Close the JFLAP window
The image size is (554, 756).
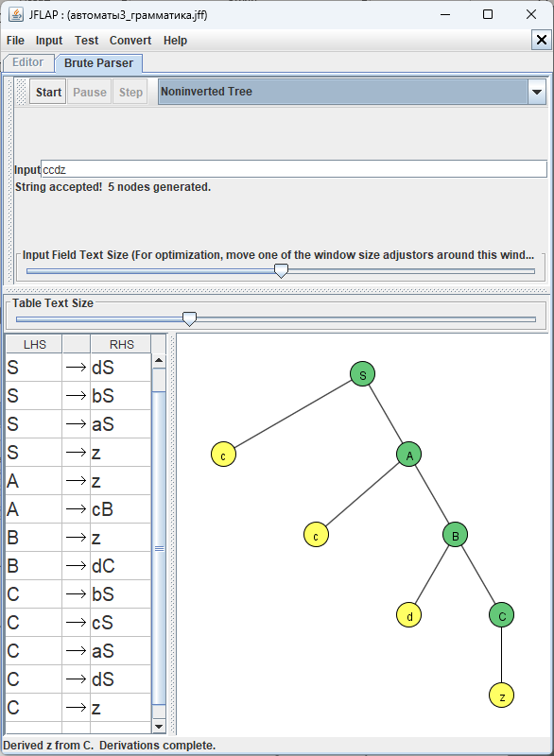point(531,14)
